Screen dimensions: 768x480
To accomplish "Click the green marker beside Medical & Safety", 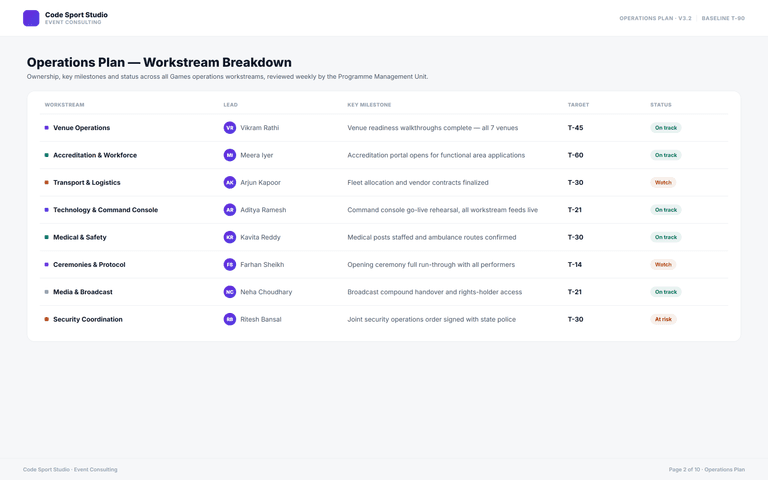I will click(x=47, y=238).
